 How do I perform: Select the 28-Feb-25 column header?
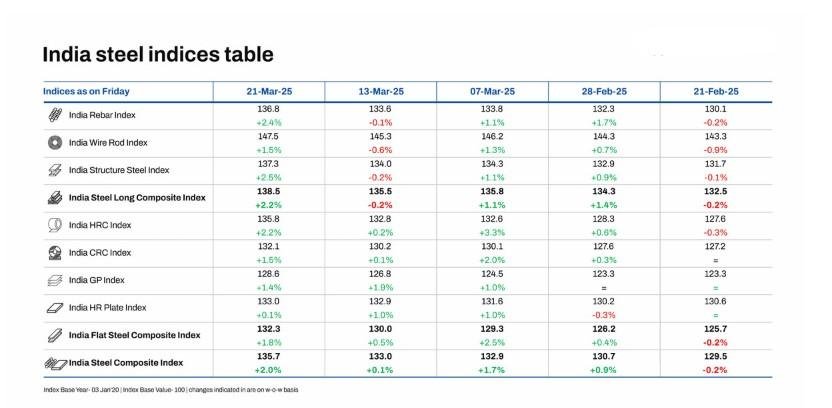point(604,91)
